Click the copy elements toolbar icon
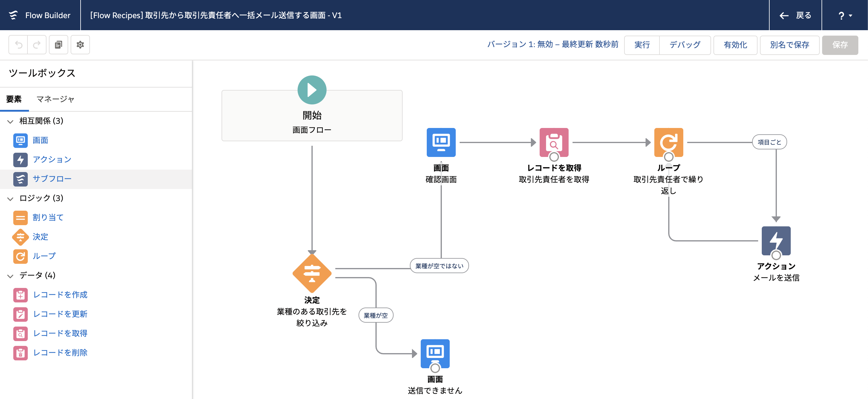Viewport: 868px width, 399px height. [x=58, y=44]
